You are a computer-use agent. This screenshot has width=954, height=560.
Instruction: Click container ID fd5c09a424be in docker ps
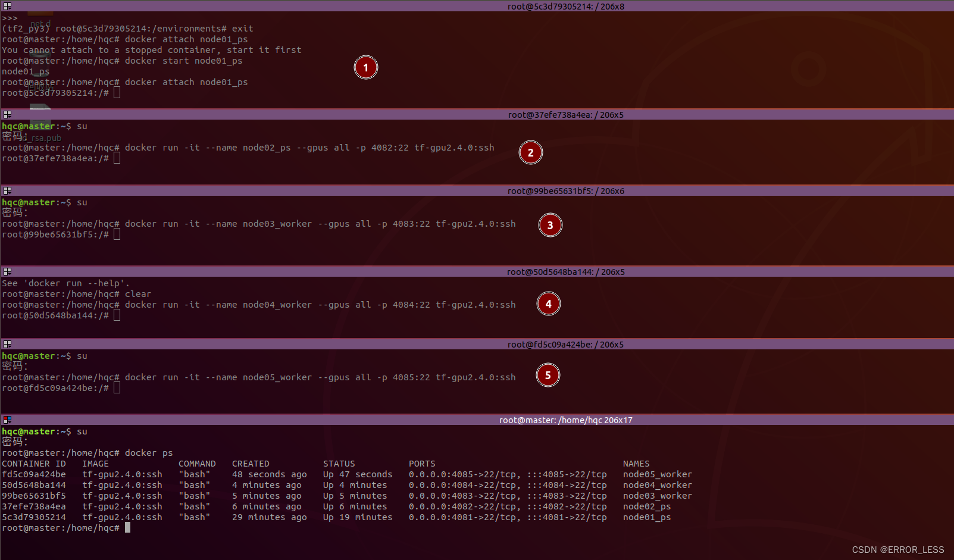[x=34, y=474]
